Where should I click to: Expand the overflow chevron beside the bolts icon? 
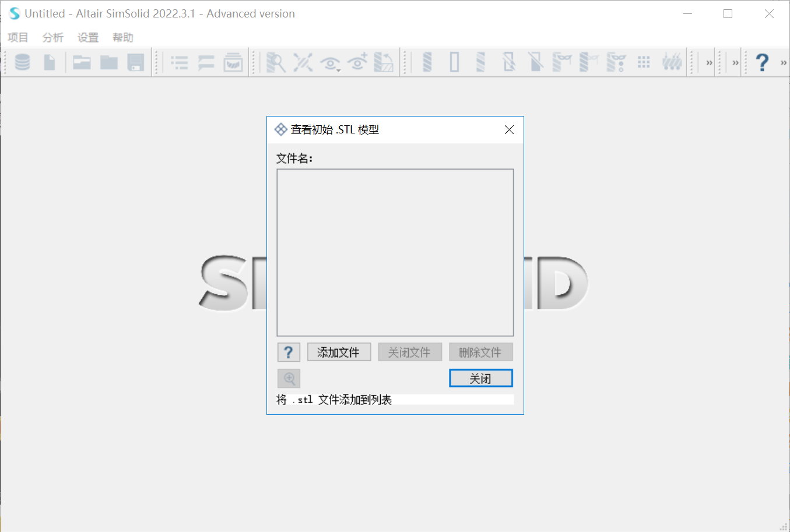pyautogui.click(x=710, y=62)
